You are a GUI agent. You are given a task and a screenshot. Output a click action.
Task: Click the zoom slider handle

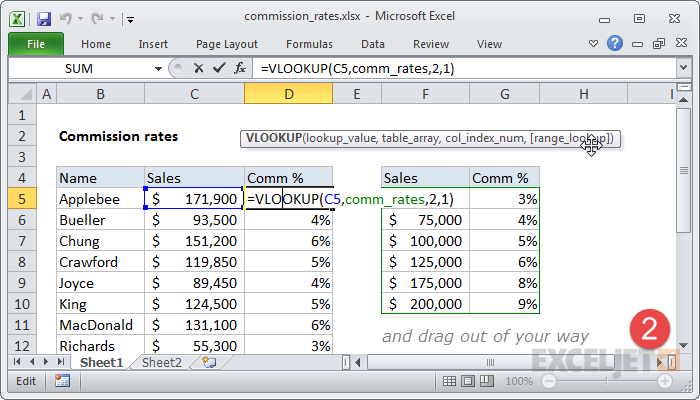606,381
